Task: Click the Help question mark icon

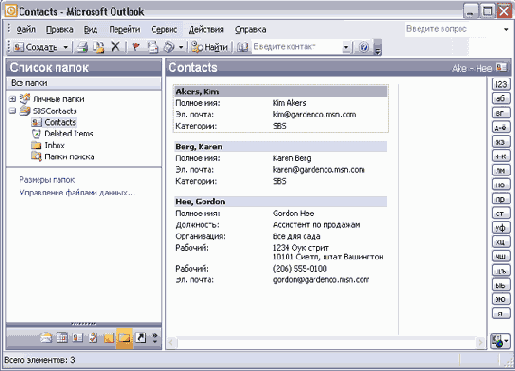Action: tap(364, 47)
